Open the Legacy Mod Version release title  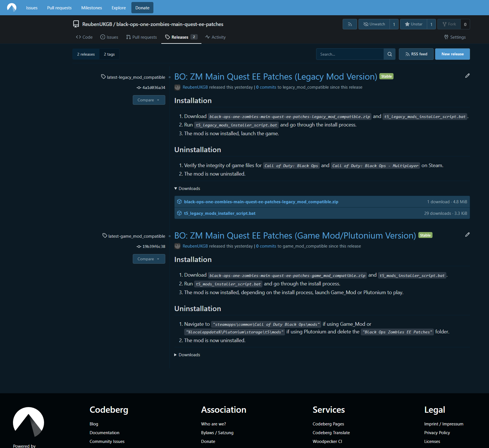click(276, 77)
